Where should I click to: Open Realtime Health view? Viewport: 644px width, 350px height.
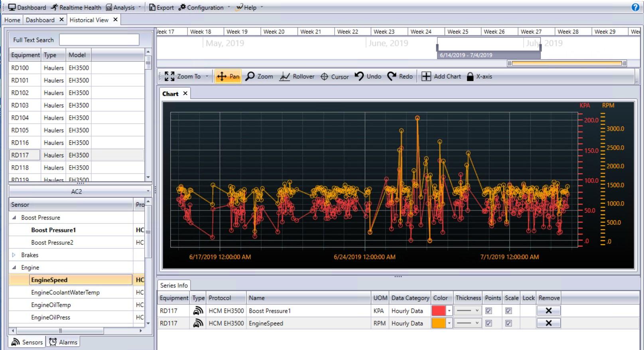[x=76, y=7]
